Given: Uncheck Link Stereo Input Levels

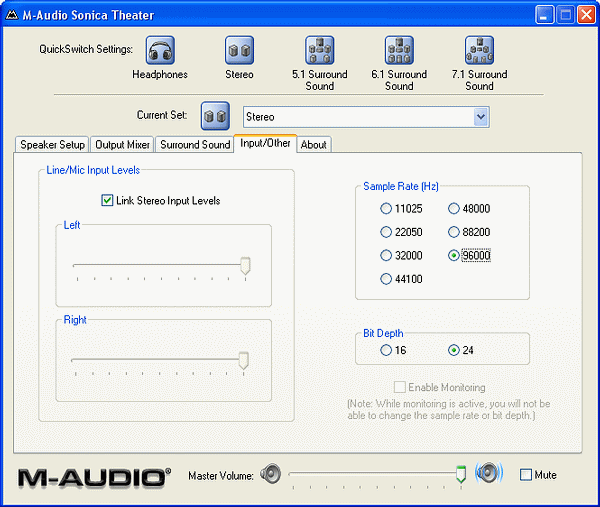Looking at the screenshot, I should pyautogui.click(x=107, y=200).
